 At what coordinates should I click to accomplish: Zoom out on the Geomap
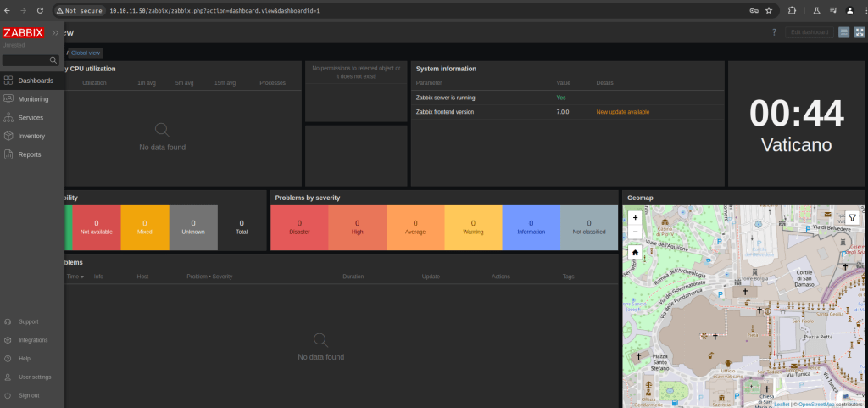click(x=635, y=232)
